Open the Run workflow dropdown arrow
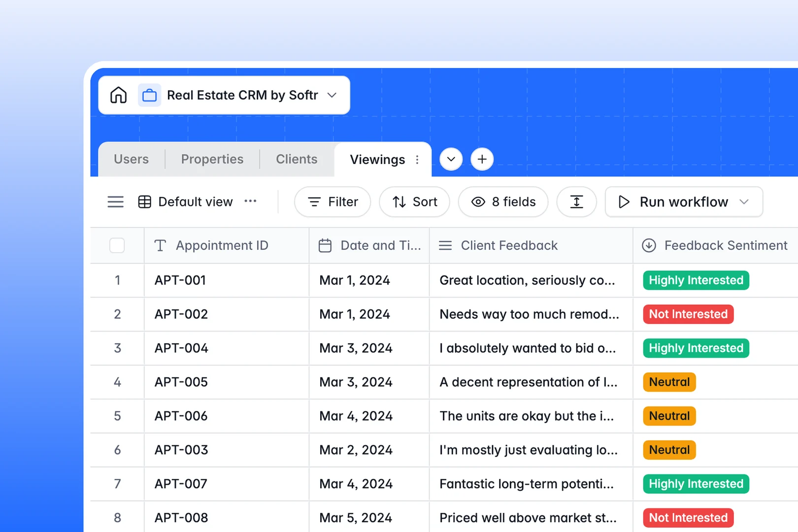The width and height of the screenshot is (798, 532). (744, 202)
